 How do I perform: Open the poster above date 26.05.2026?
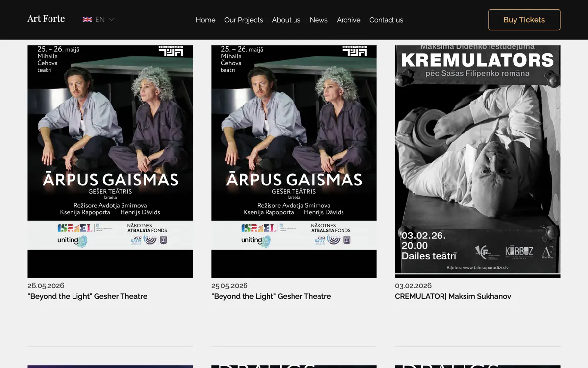pyautogui.click(x=110, y=161)
